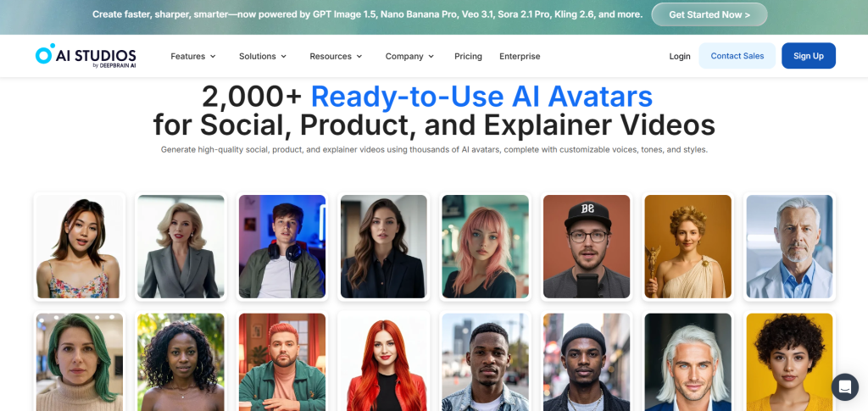Expand the Company chevron menu

410,57
